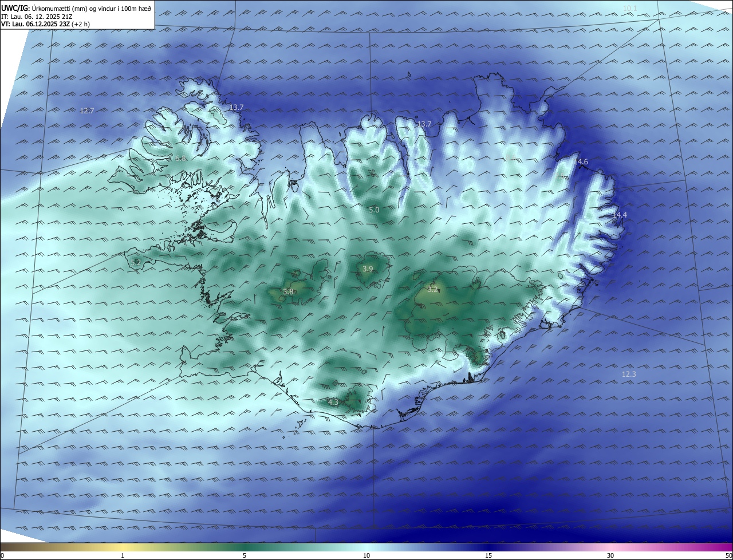Image resolution: width=733 pixels, height=560 pixels.
Task: Click the 5.2 value label on the peninsula
Action: (136, 262)
